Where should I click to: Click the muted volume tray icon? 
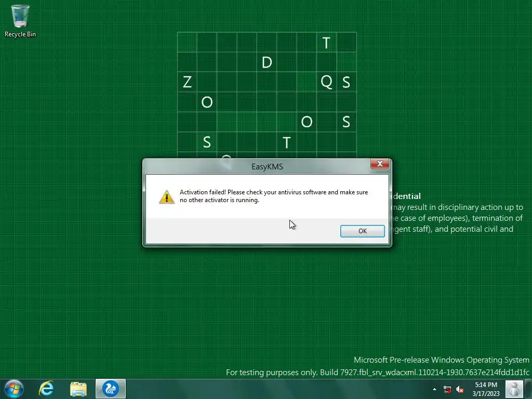(460, 389)
